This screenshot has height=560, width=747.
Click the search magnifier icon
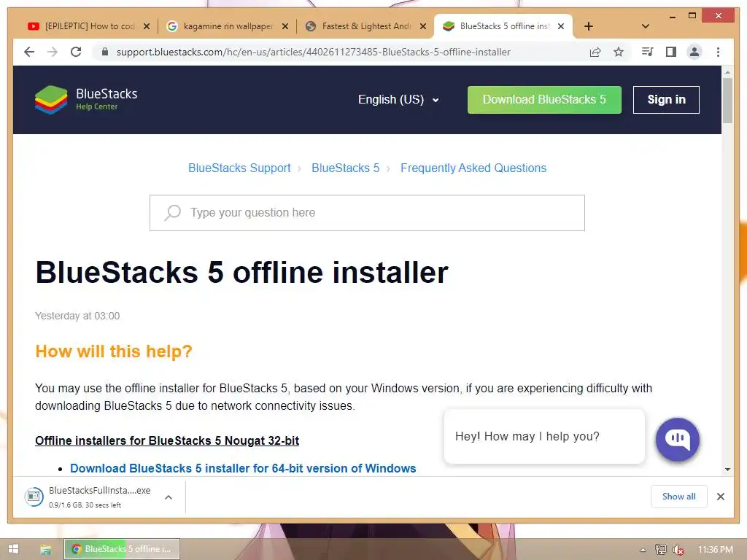[172, 212]
